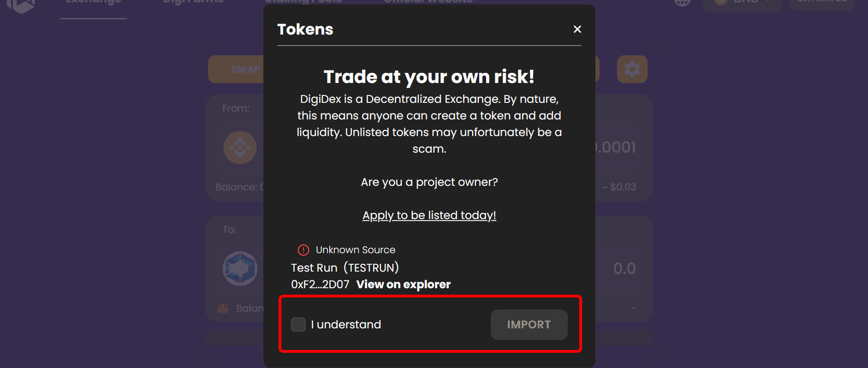Open the "View on explorer" link

404,285
